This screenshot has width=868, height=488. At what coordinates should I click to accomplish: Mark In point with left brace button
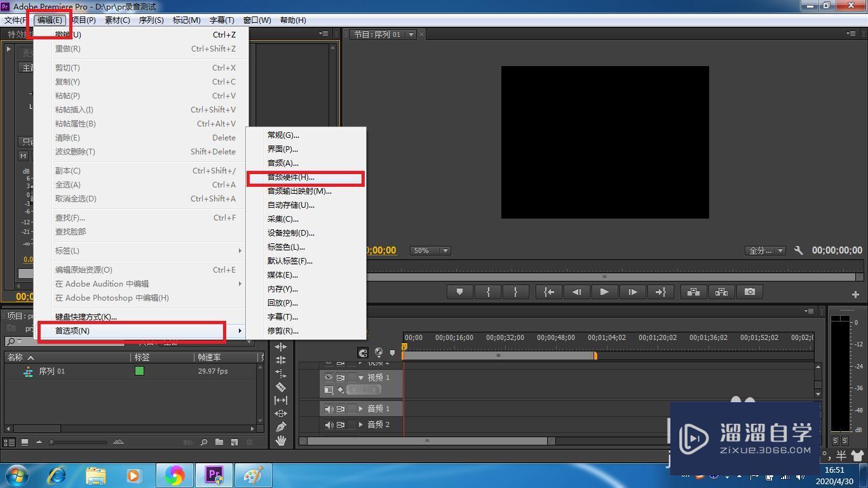click(488, 292)
